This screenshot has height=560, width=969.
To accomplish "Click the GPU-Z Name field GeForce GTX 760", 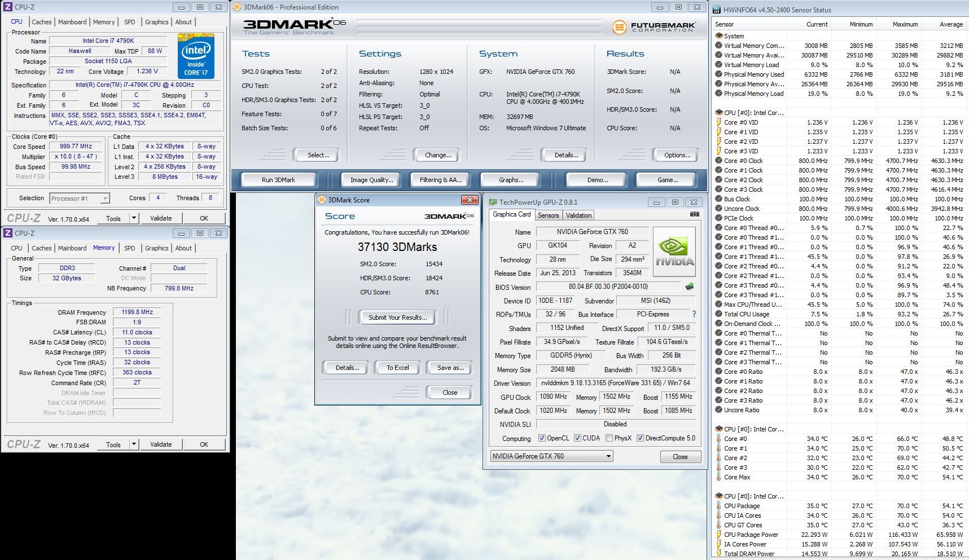I will [592, 232].
